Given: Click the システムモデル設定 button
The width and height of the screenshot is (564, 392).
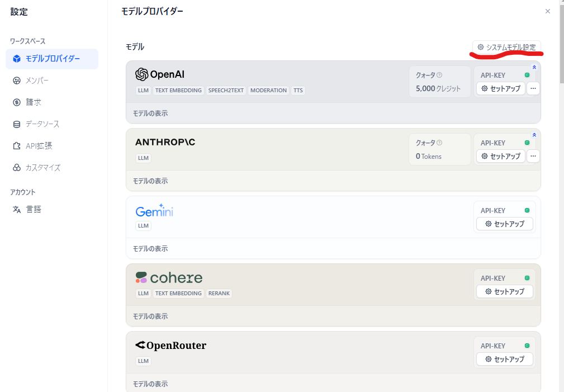Looking at the screenshot, I should click(506, 47).
